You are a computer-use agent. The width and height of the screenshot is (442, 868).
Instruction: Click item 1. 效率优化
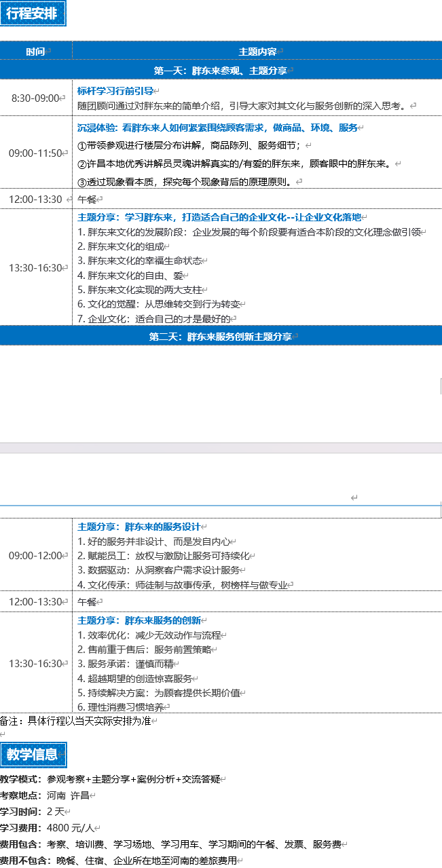149,635
